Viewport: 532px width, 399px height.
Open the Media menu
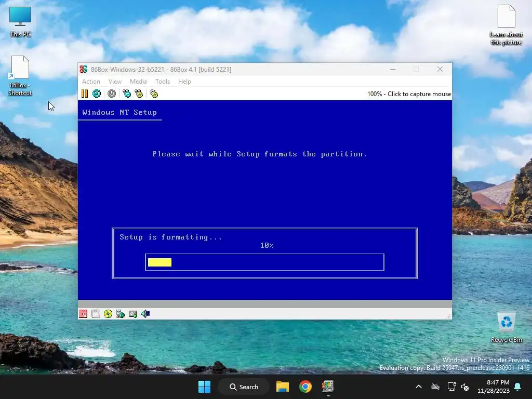pyautogui.click(x=138, y=82)
